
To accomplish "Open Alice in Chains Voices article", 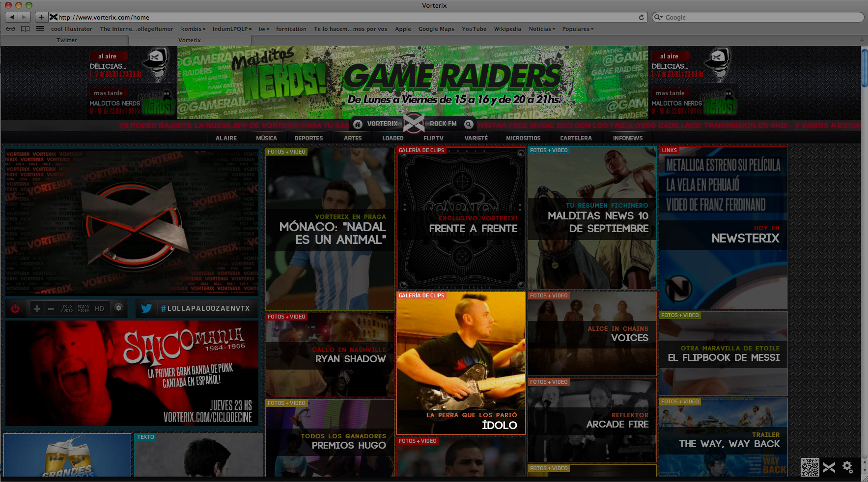I will click(x=592, y=334).
